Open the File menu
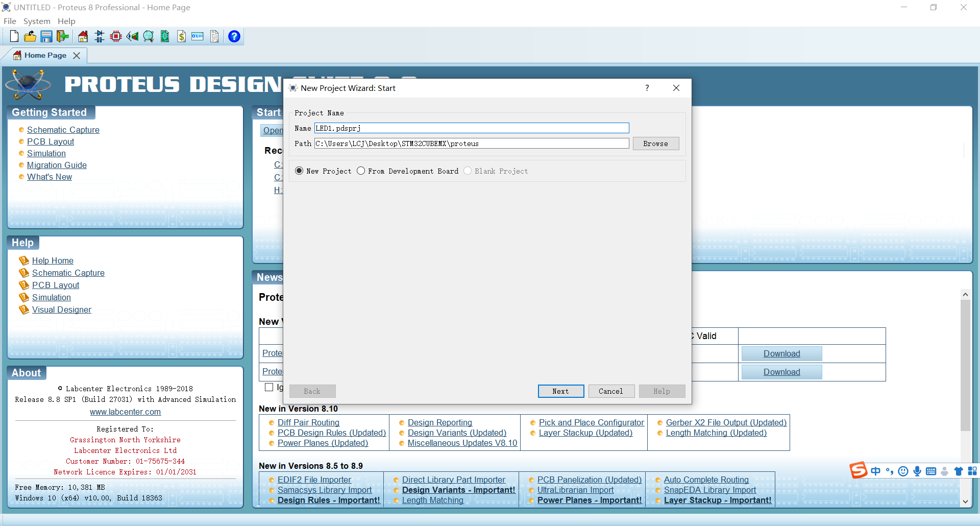 click(10, 21)
